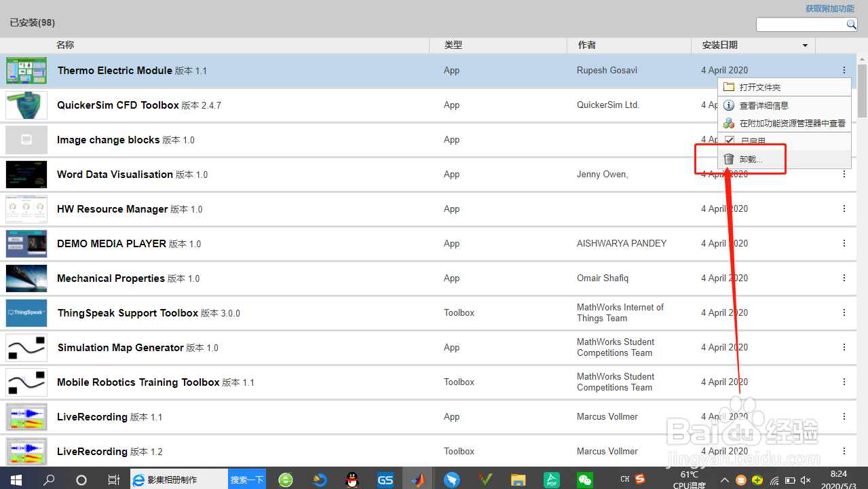The image size is (868, 489).
Task: Click the info icon beside 查看详细信息
Action: (x=729, y=105)
